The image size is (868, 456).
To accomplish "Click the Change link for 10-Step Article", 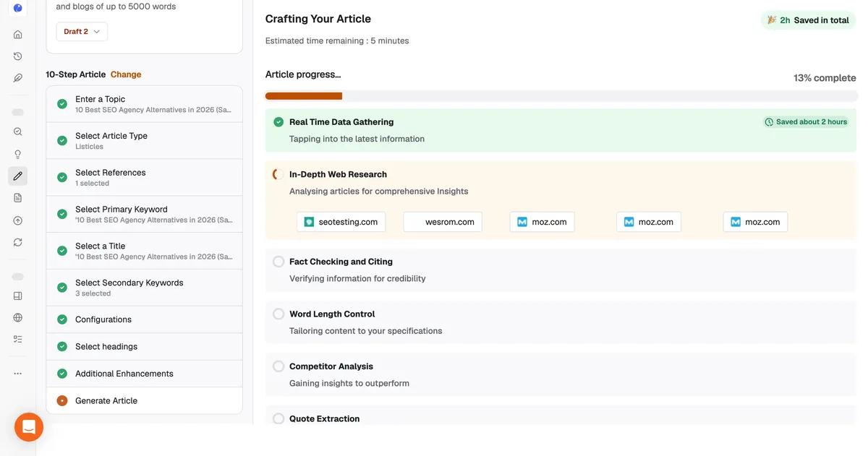I will tap(126, 74).
